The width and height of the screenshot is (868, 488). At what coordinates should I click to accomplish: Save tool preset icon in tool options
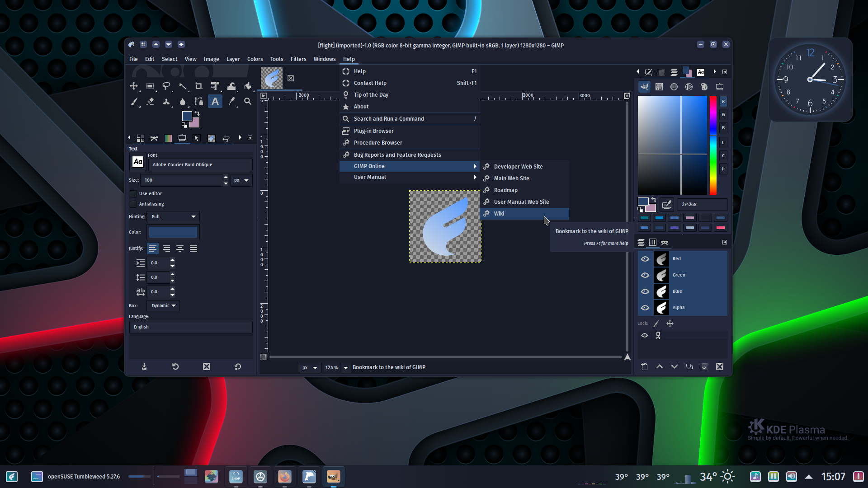pos(144,367)
